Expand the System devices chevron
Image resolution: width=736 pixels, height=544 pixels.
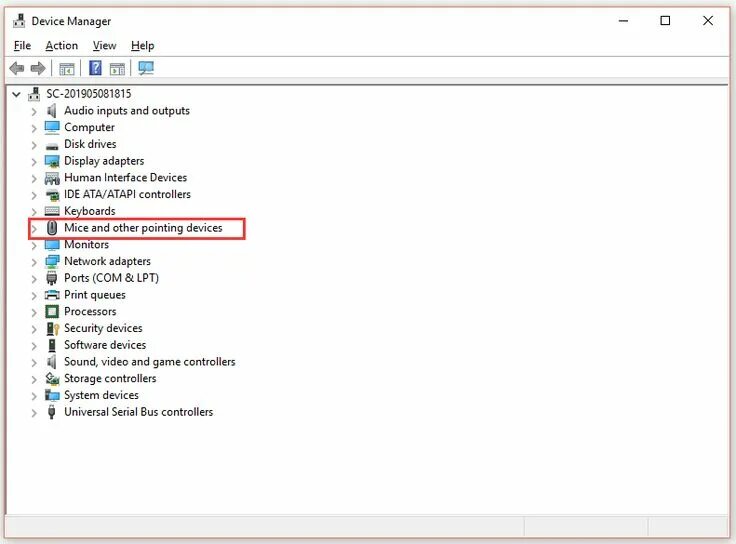coord(34,396)
